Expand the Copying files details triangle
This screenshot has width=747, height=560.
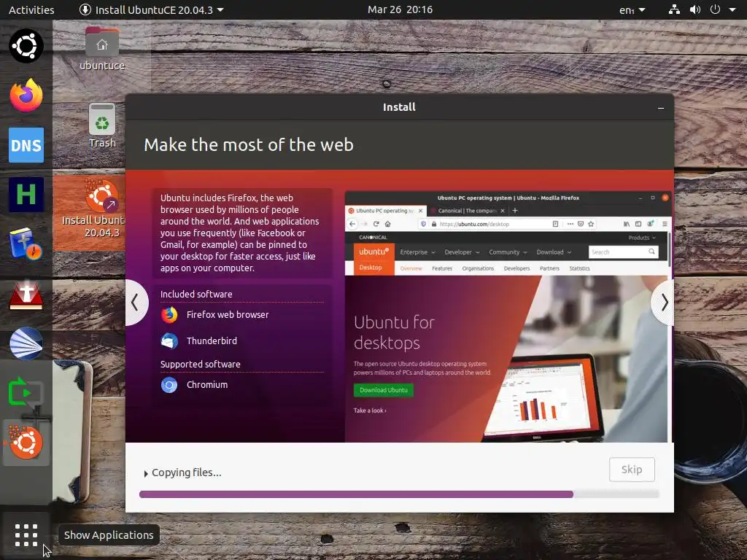click(146, 474)
